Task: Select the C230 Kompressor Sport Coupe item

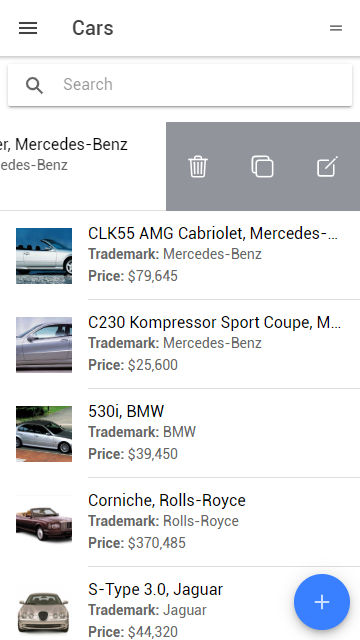Action: pyautogui.click(x=180, y=344)
